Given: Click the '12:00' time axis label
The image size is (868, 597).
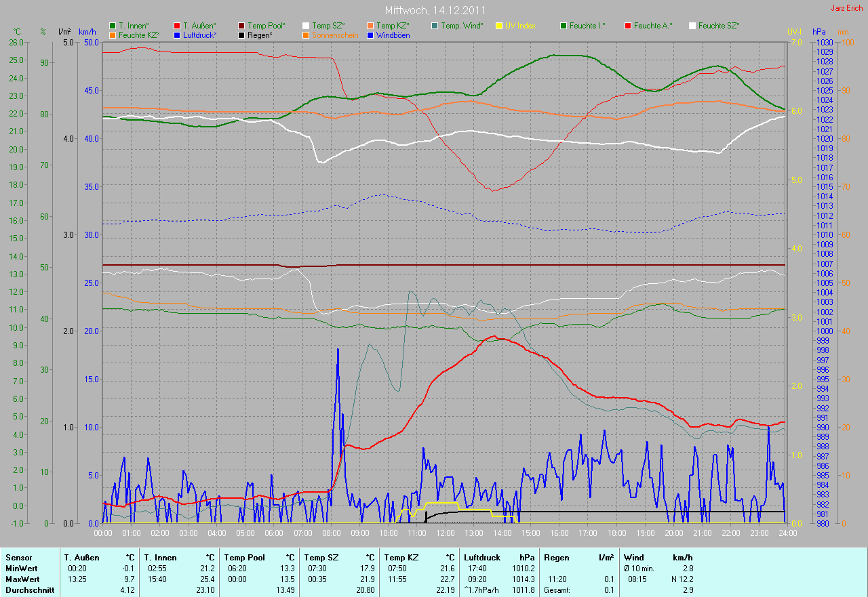Looking at the screenshot, I should point(445,533).
